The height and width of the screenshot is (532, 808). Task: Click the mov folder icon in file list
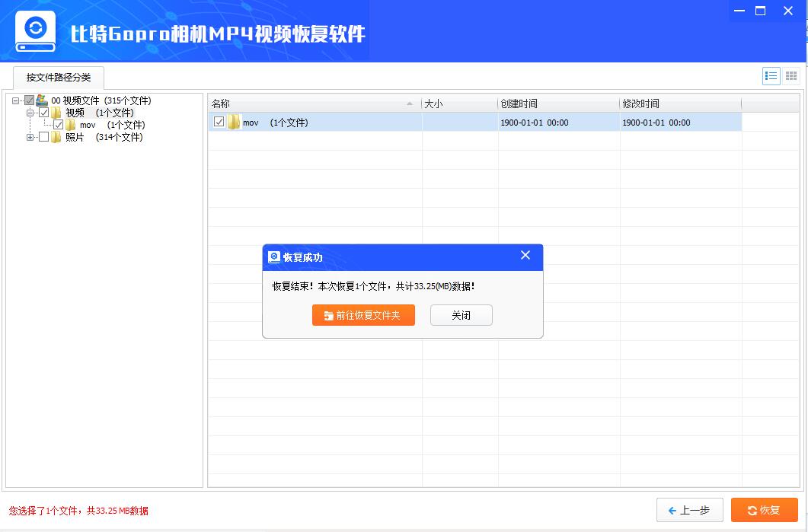(x=234, y=122)
